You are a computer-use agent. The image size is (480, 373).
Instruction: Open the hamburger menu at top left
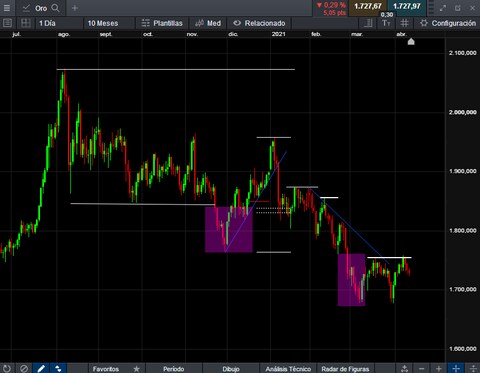point(7,8)
